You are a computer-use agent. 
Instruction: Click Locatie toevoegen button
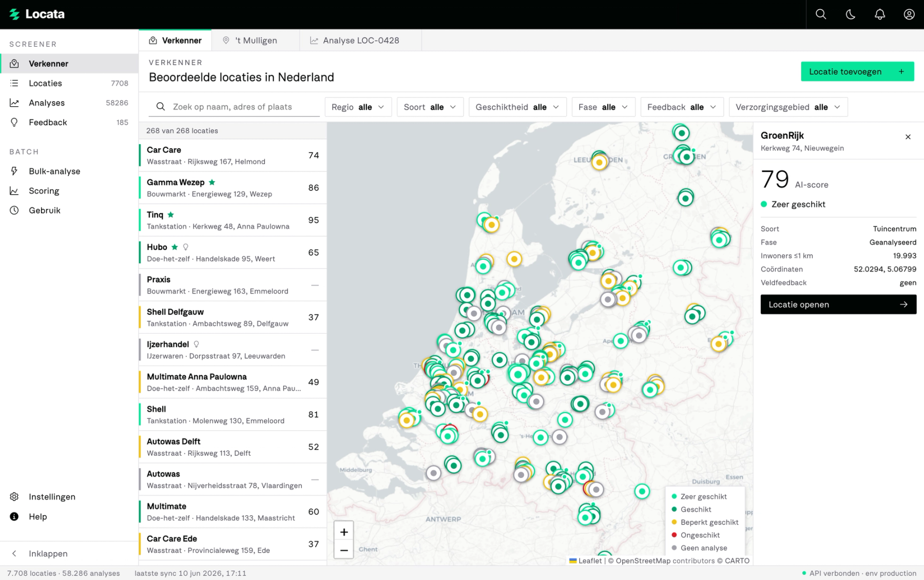857,71
